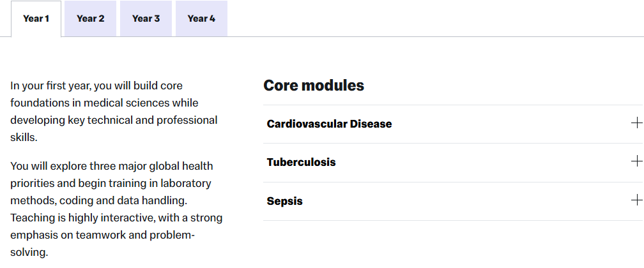Click "developing key technical and professional" text

114,120
